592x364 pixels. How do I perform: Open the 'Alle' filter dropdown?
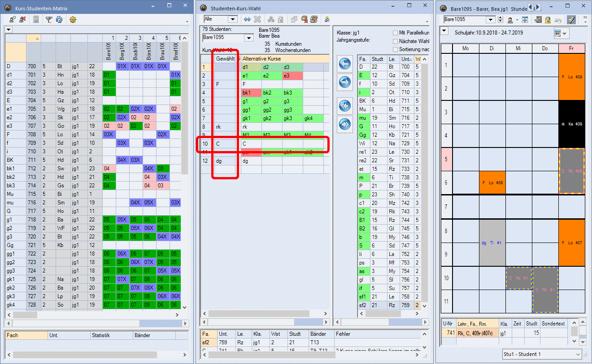pos(232,19)
